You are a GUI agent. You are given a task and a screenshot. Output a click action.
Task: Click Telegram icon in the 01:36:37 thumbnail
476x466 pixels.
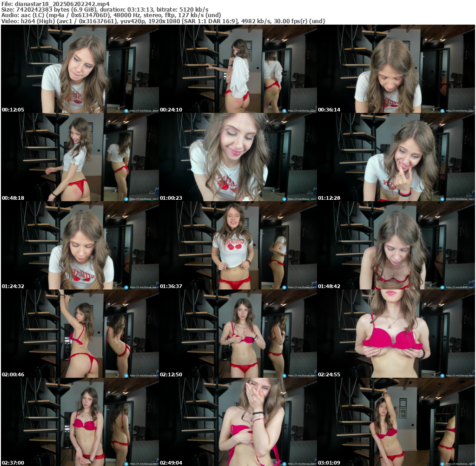coord(284,287)
